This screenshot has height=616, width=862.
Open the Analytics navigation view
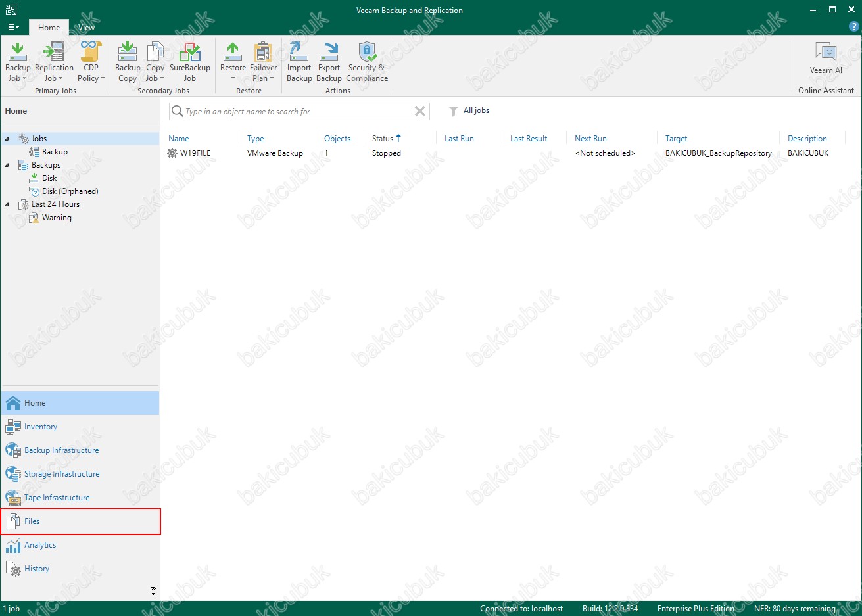(x=80, y=545)
